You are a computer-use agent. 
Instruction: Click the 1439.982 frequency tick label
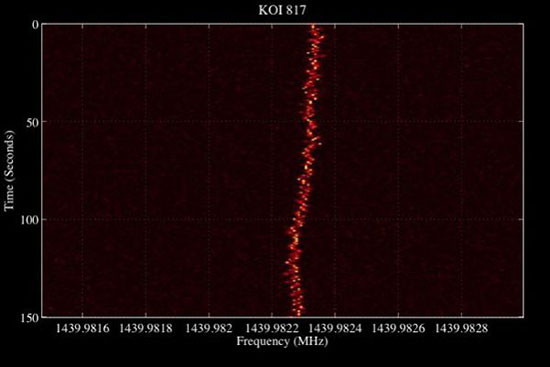[209, 329]
